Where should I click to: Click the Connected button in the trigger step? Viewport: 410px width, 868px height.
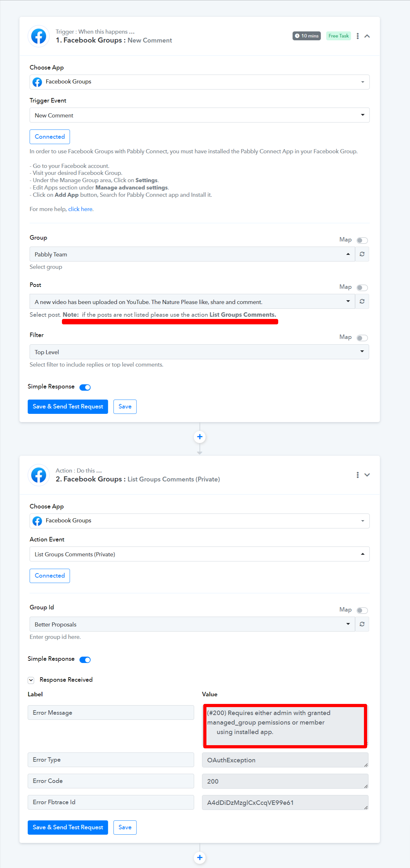coord(50,136)
